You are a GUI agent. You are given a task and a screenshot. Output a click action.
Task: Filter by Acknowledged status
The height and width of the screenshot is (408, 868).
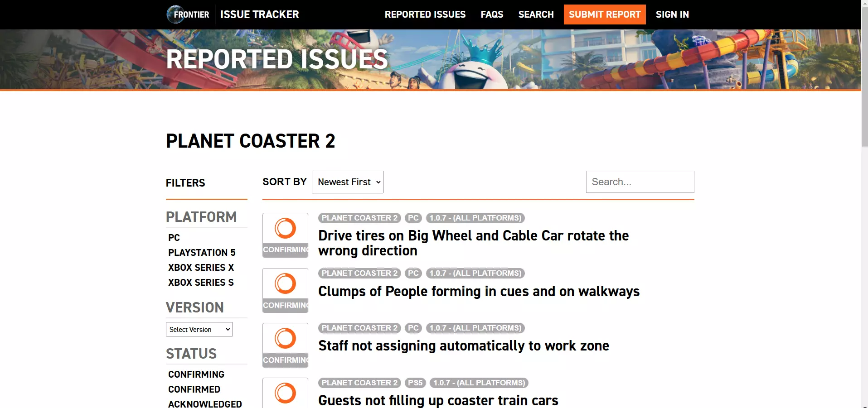click(x=205, y=404)
